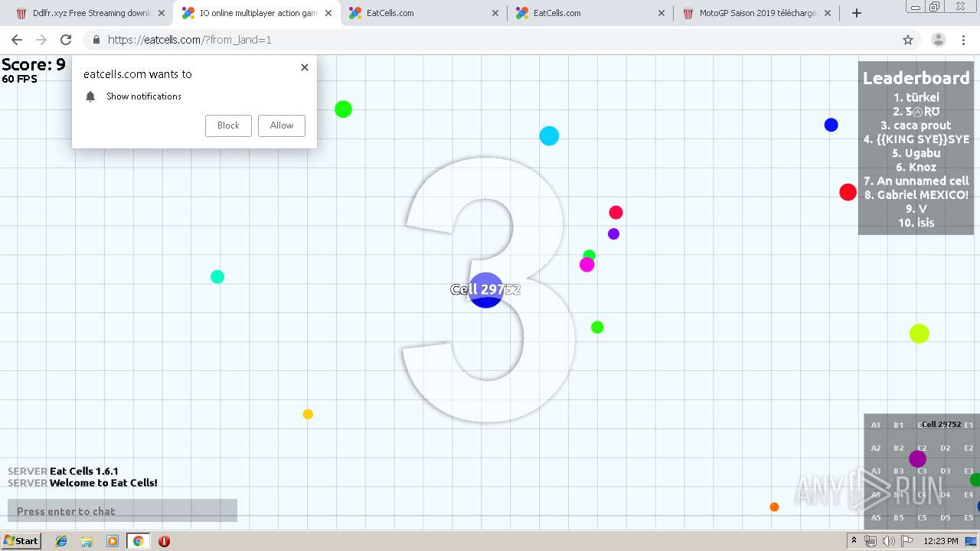Click the magenta cell right of the player
The height and width of the screenshot is (551, 980).
click(587, 265)
